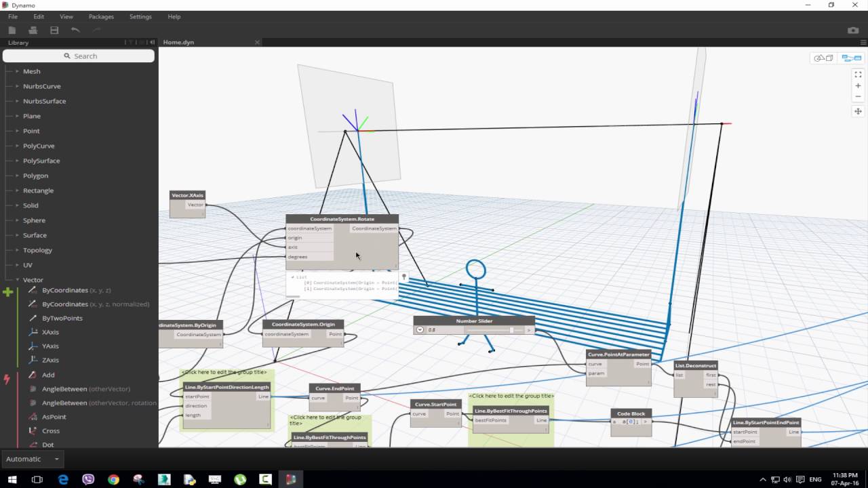Image resolution: width=868 pixels, height=488 pixels.
Task: Open the Automatic run mode dropdown
Action: 32,459
